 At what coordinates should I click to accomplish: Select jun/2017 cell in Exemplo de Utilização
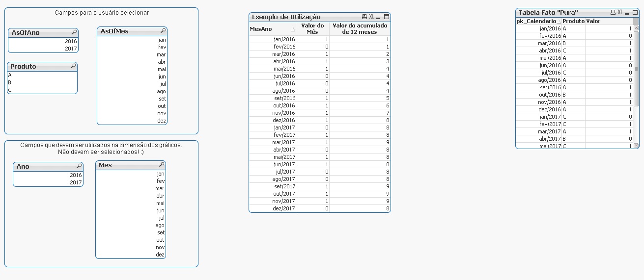(273, 164)
